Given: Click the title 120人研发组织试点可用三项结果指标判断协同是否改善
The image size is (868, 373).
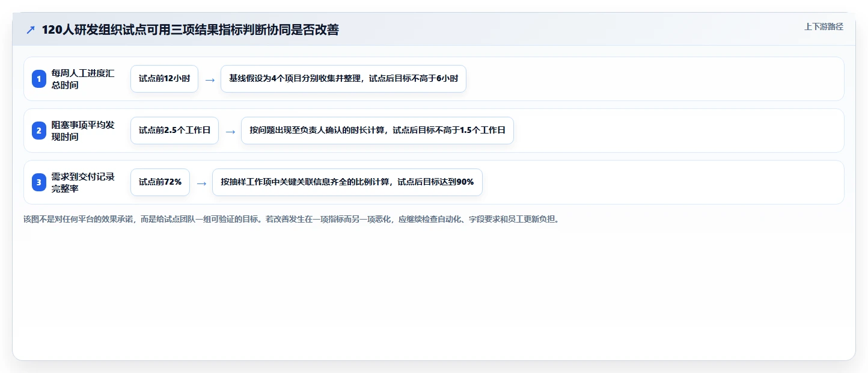Looking at the screenshot, I should click(190, 30).
